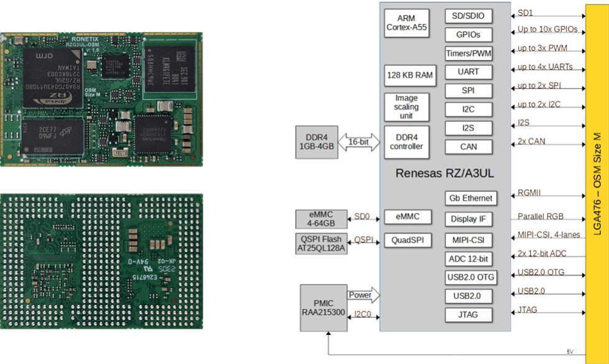Select the PMIC RAA215300 block
Image resolution: width=609 pixels, height=364 pixels.
pyautogui.click(x=324, y=308)
